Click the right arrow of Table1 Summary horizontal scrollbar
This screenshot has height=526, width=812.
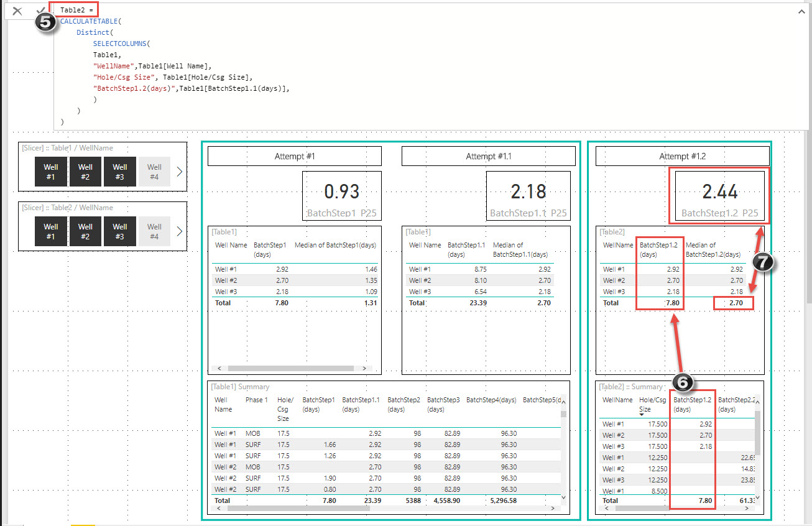(x=554, y=508)
